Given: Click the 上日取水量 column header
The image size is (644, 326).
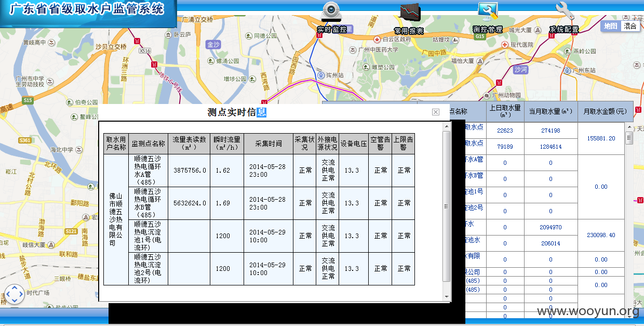Looking at the screenshot, I should point(505,111).
